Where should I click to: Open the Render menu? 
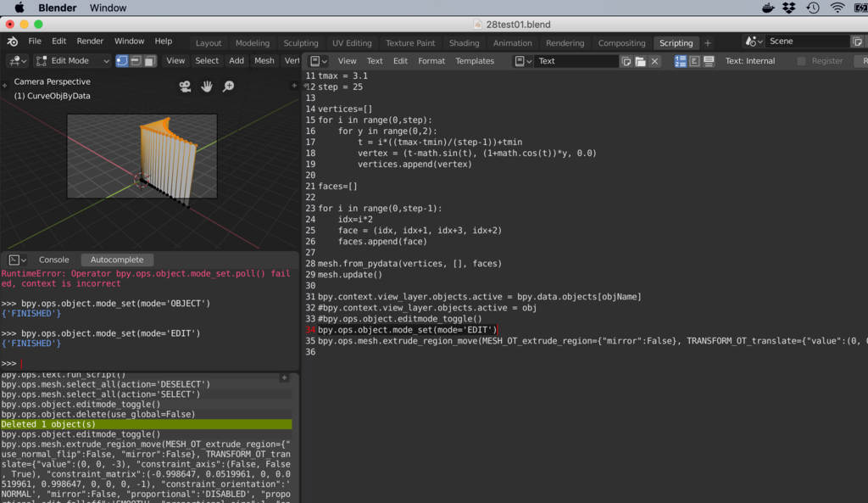coord(90,42)
